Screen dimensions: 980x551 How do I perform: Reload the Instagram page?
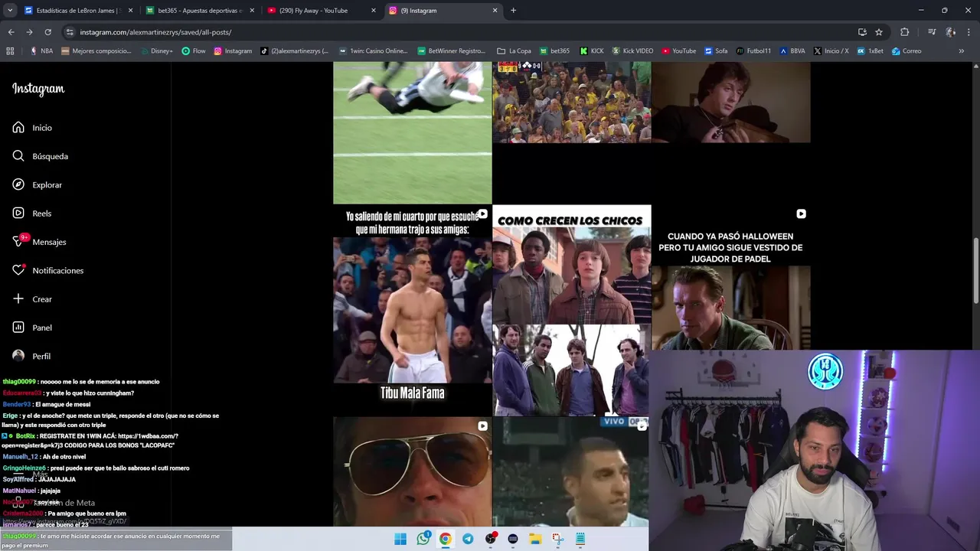(x=47, y=32)
